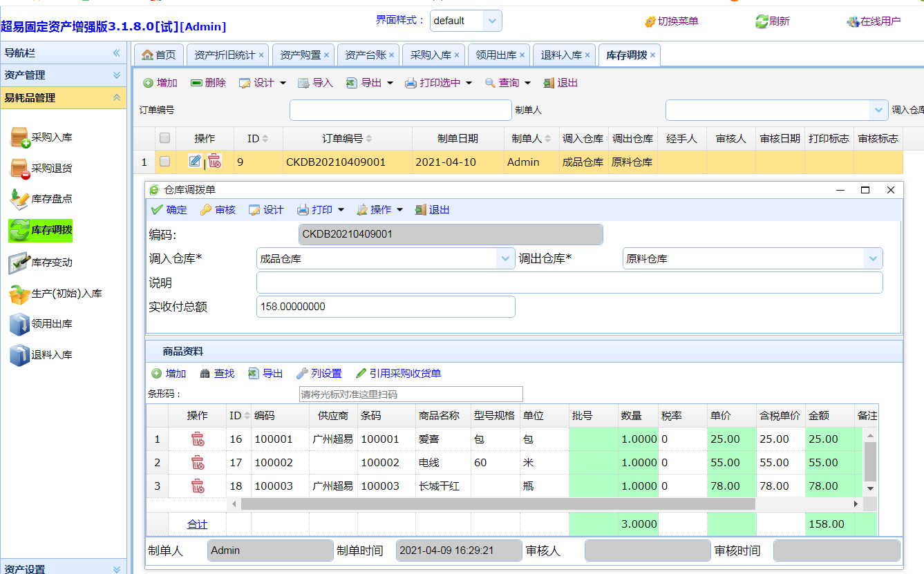The image size is (924, 574).
Task: Tick the checkbox on order row CKDB20210409001
Action: tap(164, 162)
